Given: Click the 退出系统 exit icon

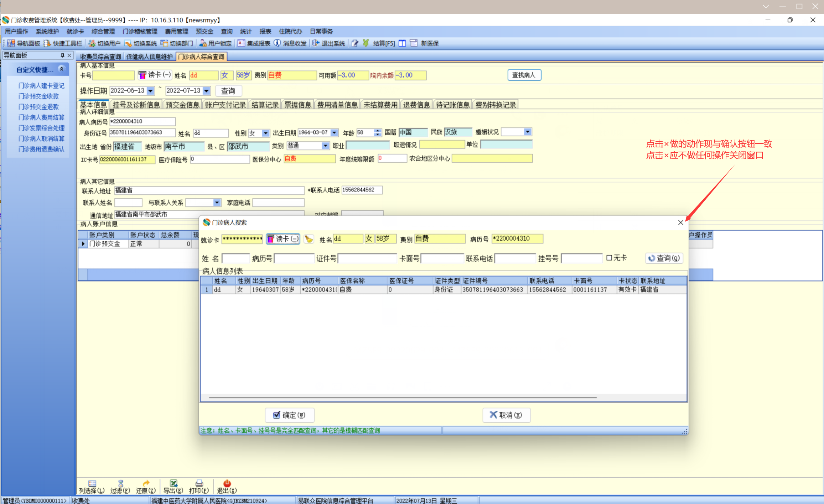Looking at the screenshot, I should point(316,43).
